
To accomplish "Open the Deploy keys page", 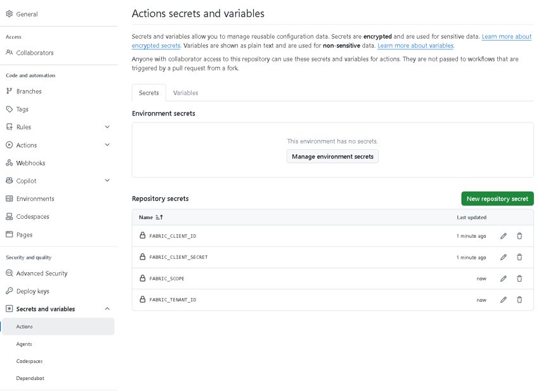I will point(32,291).
